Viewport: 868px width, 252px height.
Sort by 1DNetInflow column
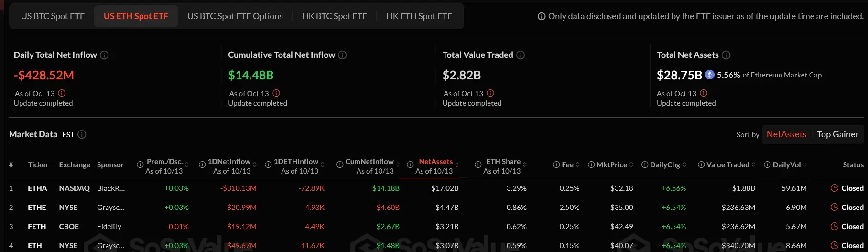tap(229, 162)
